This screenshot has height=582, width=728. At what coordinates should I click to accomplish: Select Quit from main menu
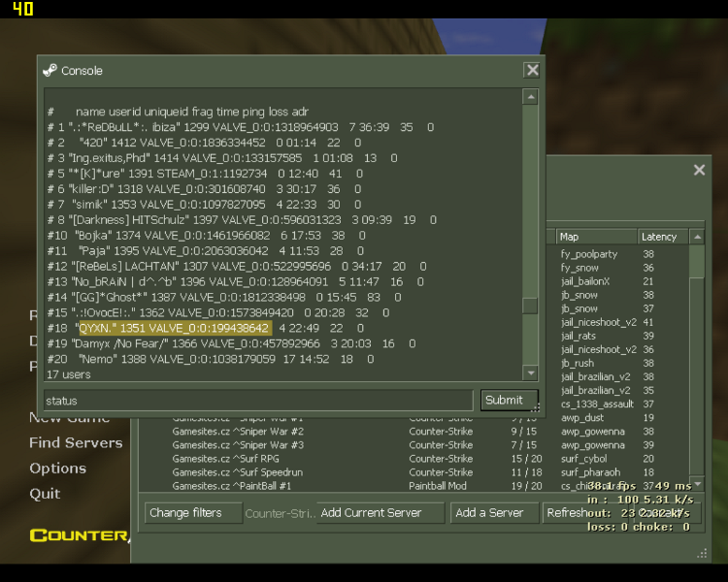pyautogui.click(x=45, y=494)
